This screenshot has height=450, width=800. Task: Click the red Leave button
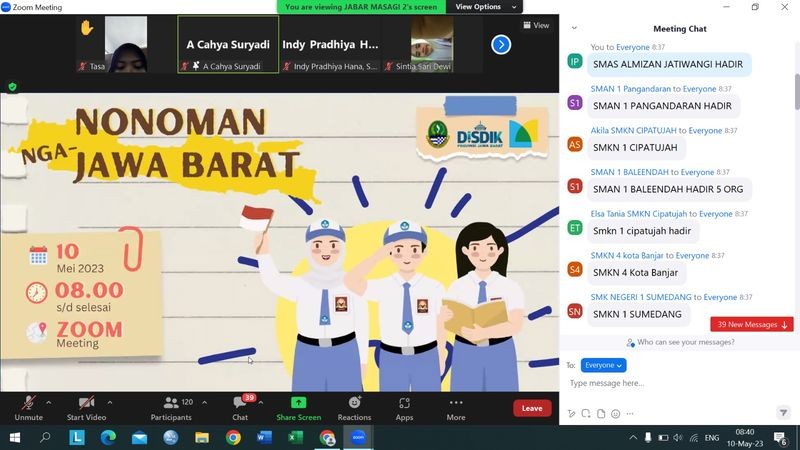532,408
